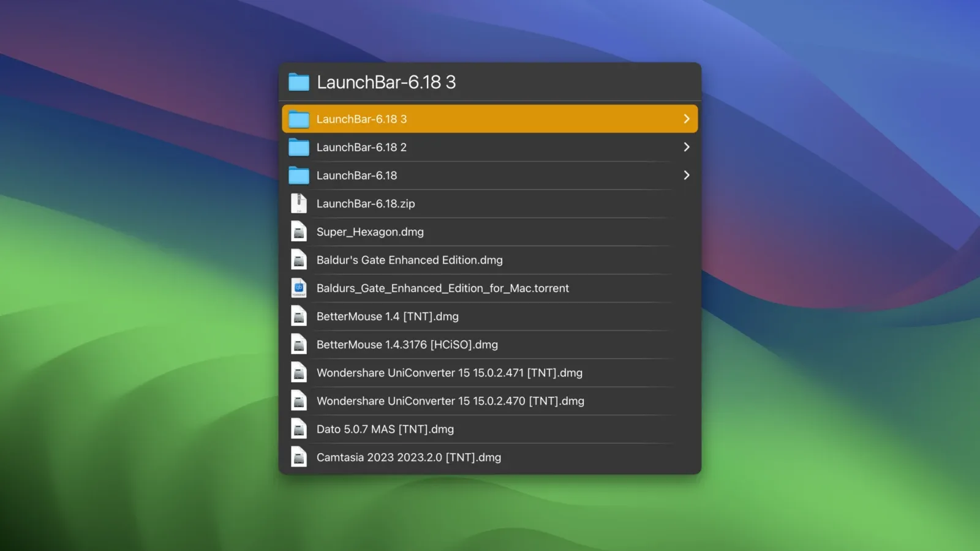Image resolution: width=980 pixels, height=551 pixels.
Task: Expand LaunchBar-6.18 2 using its right arrow
Action: click(687, 147)
